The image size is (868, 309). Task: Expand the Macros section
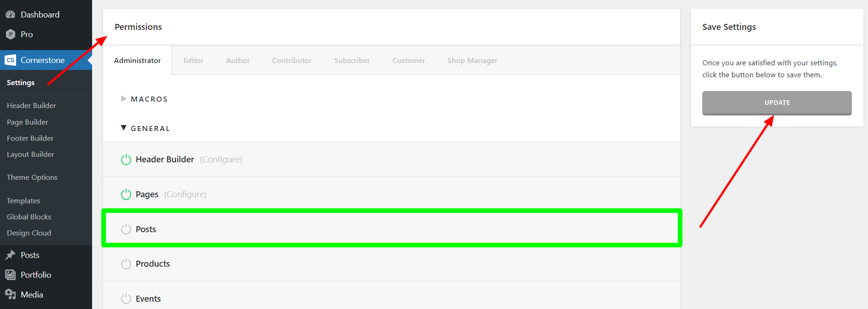[x=123, y=99]
